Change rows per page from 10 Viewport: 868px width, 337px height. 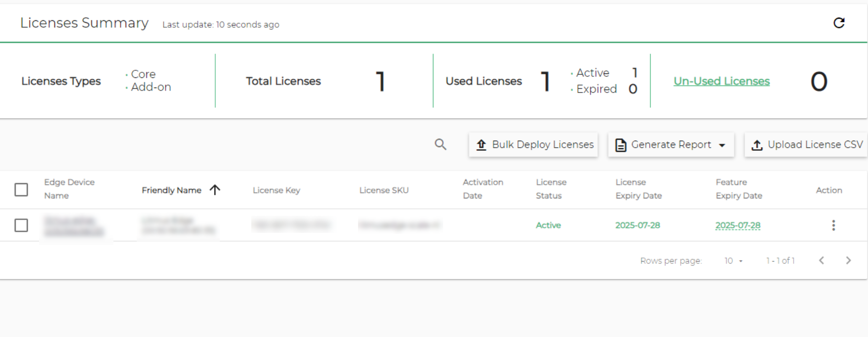pos(733,261)
